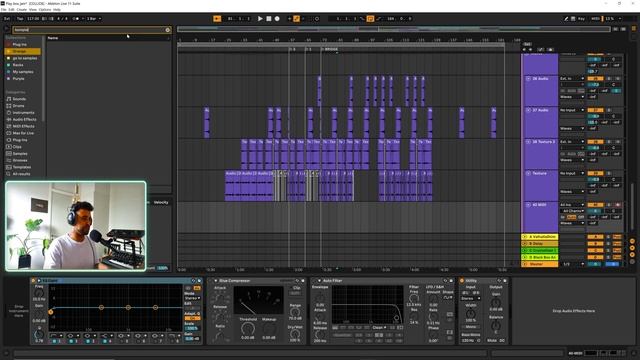The width and height of the screenshot is (640, 360).
Task: Toggle the computer MIDI keyboard icon
Action: click(573, 18)
